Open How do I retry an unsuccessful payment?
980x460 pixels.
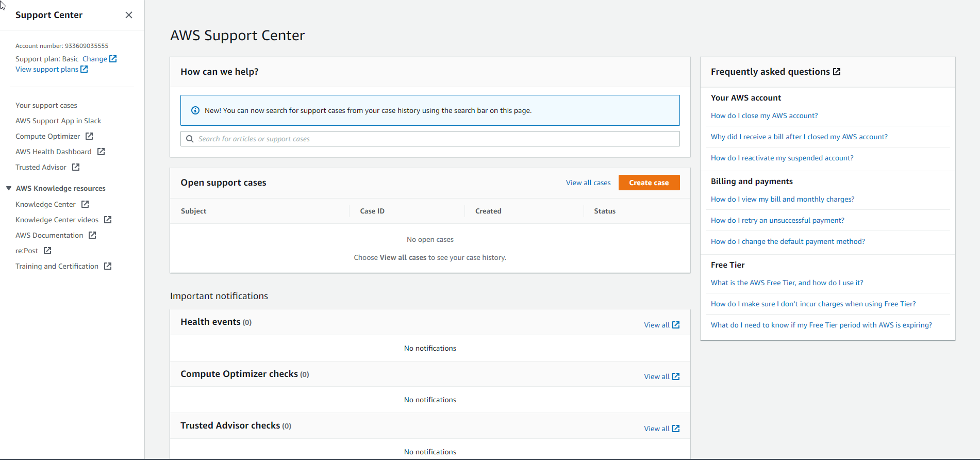click(x=777, y=220)
